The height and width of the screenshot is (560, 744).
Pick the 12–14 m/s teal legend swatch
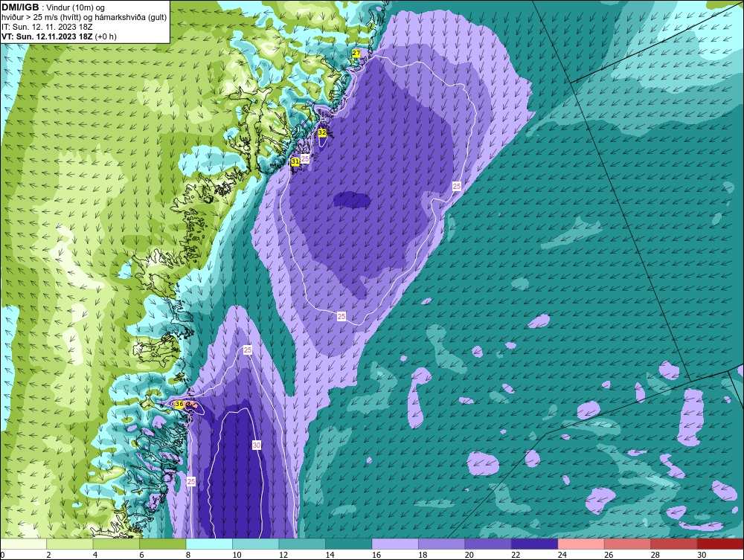pos(302,544)
